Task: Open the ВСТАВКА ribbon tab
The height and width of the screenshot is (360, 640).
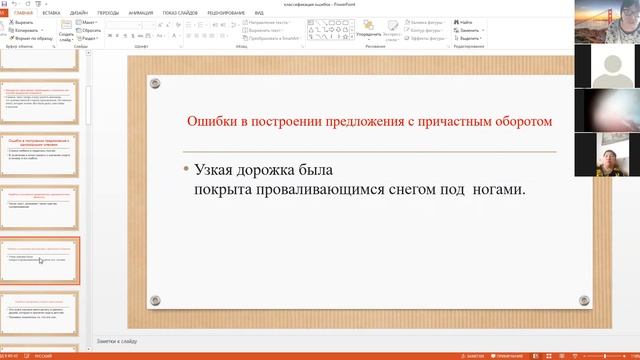Action: (x=51, y=13)
